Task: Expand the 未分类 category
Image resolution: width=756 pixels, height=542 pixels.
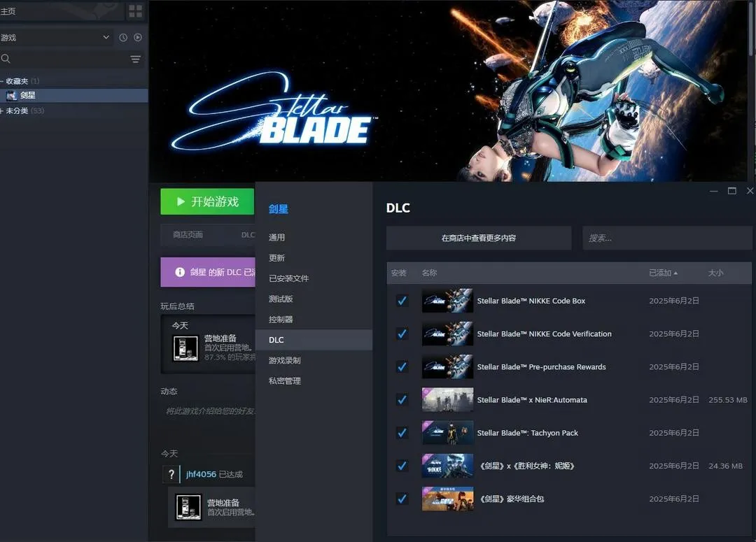Action: (x=3, y=110)
